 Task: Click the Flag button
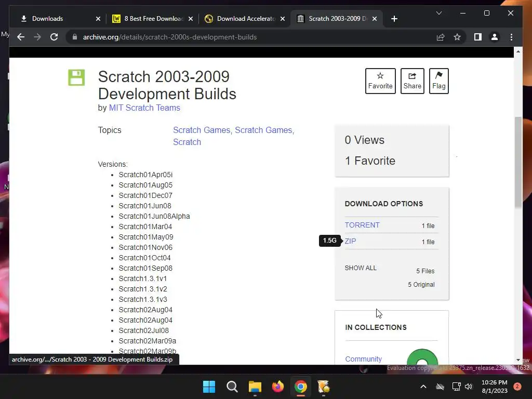point(438,81)
